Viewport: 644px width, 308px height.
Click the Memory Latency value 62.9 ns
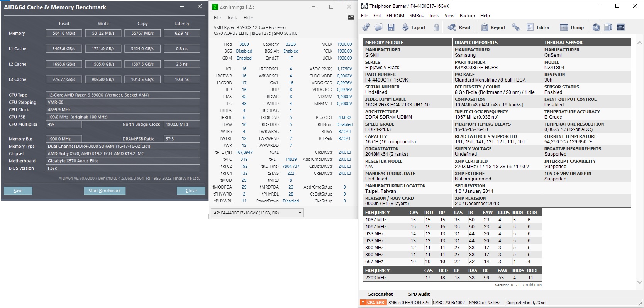(182, 33)
